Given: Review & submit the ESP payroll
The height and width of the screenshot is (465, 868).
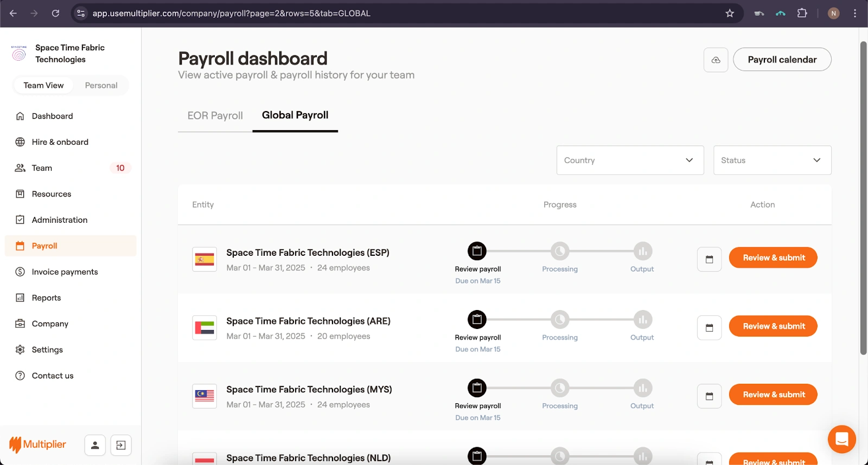Looking at the screenshot, I should coord(773,257).
